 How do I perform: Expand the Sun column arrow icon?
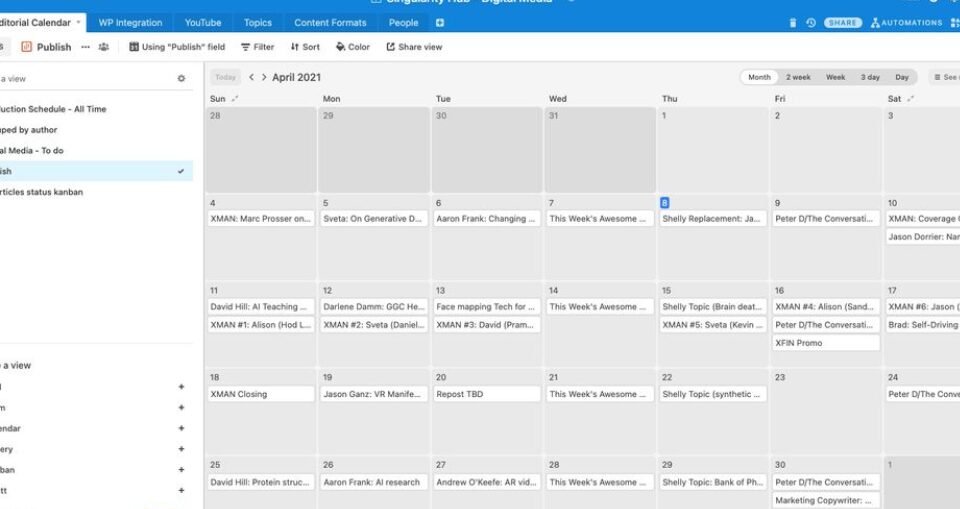[x=235, y=99]
